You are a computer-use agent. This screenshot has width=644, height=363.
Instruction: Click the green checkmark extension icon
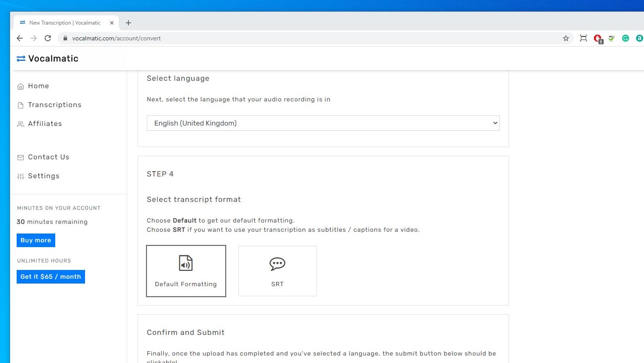[612, 38]
